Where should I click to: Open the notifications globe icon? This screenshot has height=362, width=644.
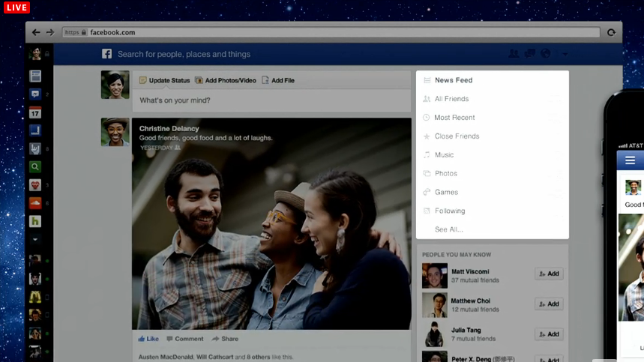[x=546, y=54]
